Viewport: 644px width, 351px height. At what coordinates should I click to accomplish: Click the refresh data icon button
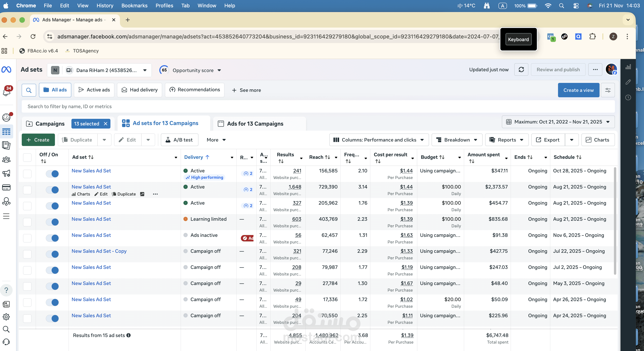[521, 70]
